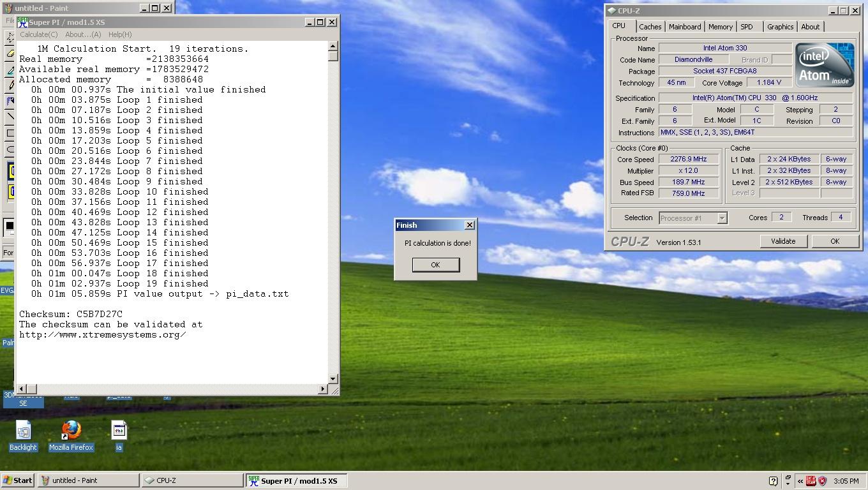Select the Eraser tool in Paint
The width and height of the screenshot is (868, 490).
[11, 54]
